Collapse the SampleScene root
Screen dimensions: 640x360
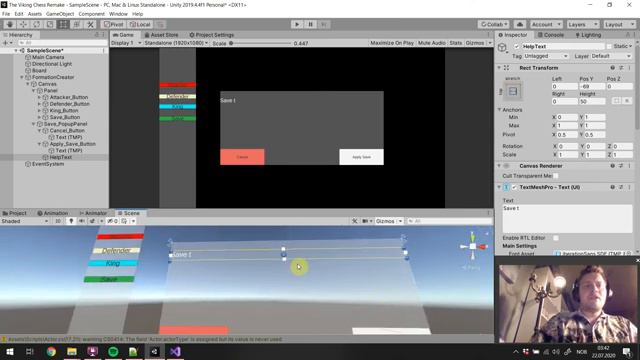coord(16,51)
